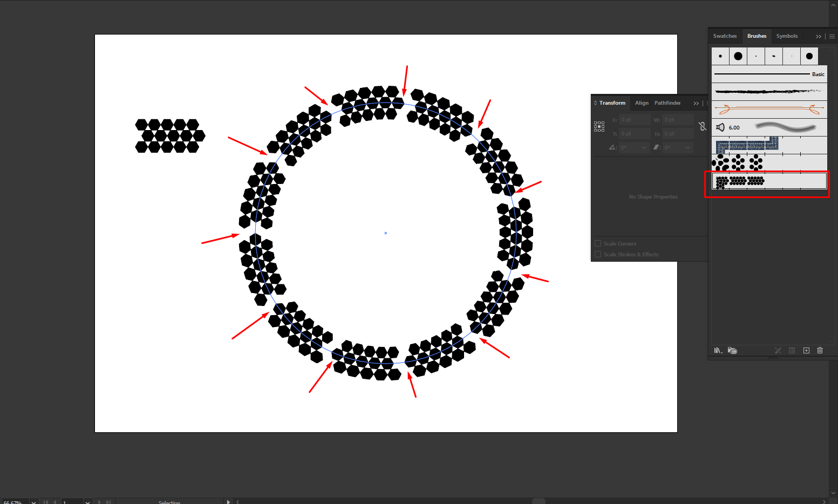Open the rotate angle dropdown in Transform
Viewport: 838px width, 504px height.
tap(643, 147)
